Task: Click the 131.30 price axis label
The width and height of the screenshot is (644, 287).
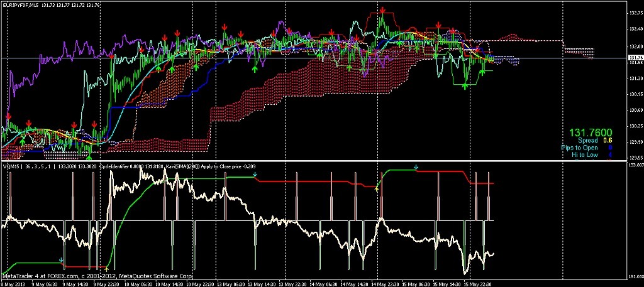Action: [635, 78]
